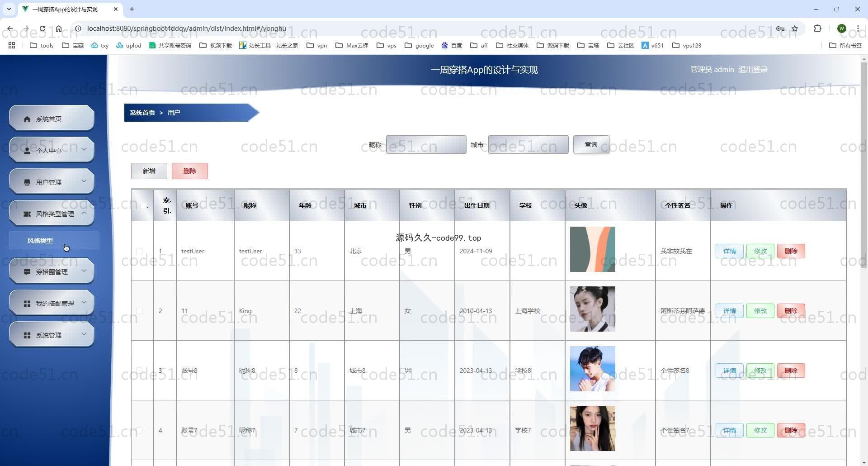Expand the 我的搭配管理 menu chevron

point(84,302)
